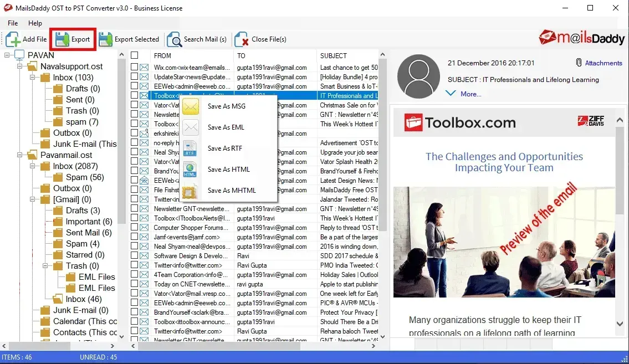This screenshot has height=364, width=629.
Task: Sort by the TO column header
Action: 275,56
